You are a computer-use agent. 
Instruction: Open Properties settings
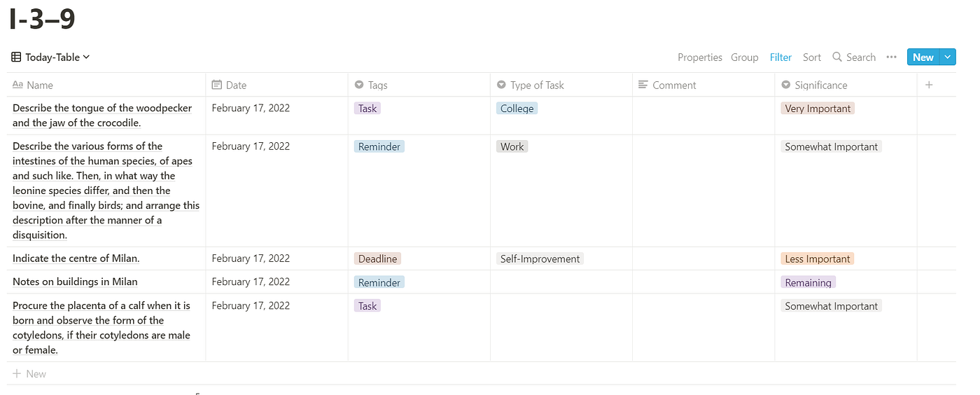coord(700,57)
